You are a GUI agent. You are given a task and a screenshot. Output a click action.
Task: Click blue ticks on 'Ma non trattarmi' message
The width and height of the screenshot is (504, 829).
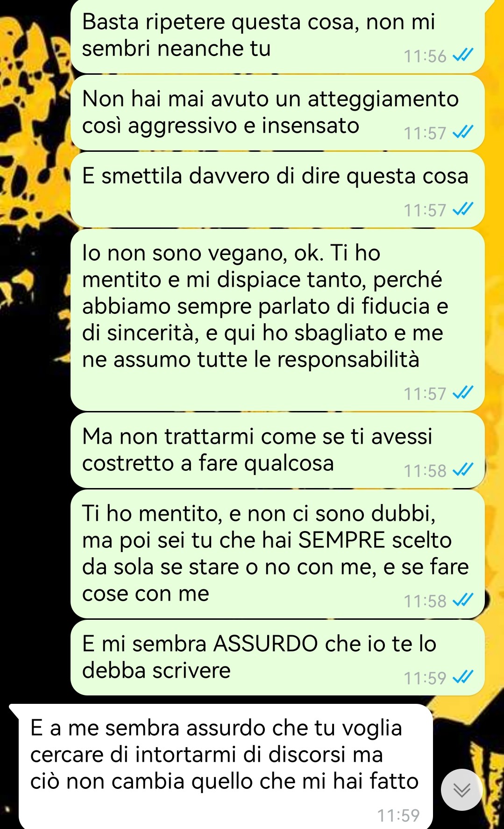pos(463,471)
